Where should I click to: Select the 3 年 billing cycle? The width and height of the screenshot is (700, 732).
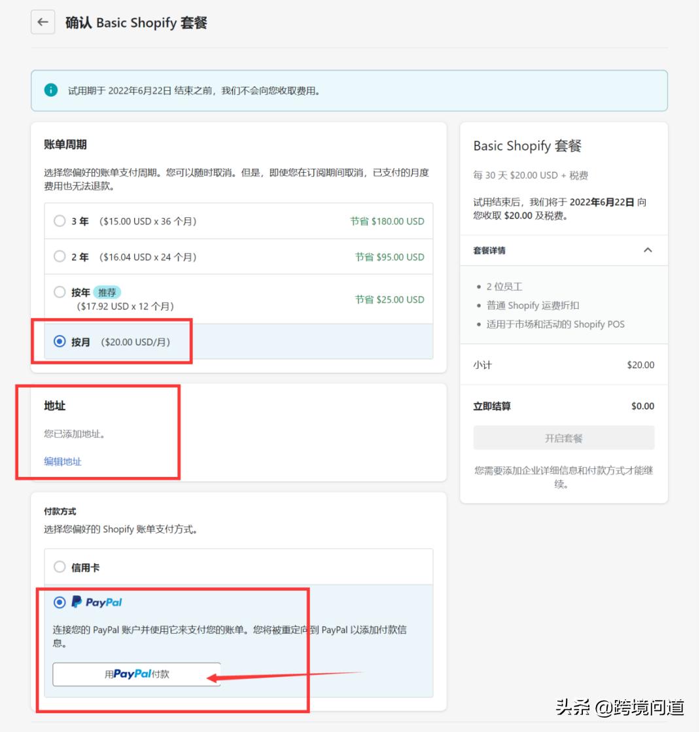pos(60,221)
